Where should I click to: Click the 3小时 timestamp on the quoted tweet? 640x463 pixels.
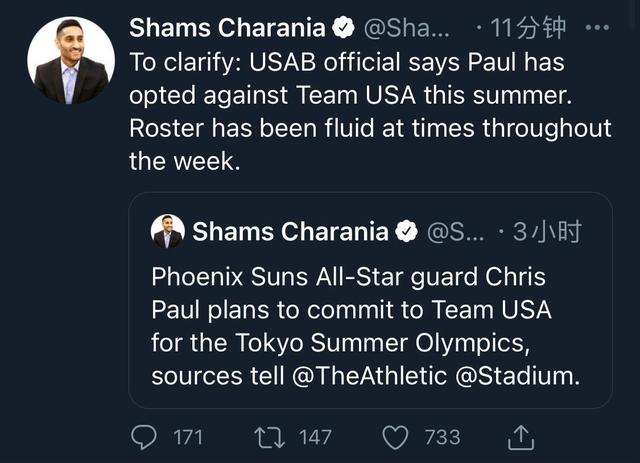pyautogui.click(x=545, y=232)
